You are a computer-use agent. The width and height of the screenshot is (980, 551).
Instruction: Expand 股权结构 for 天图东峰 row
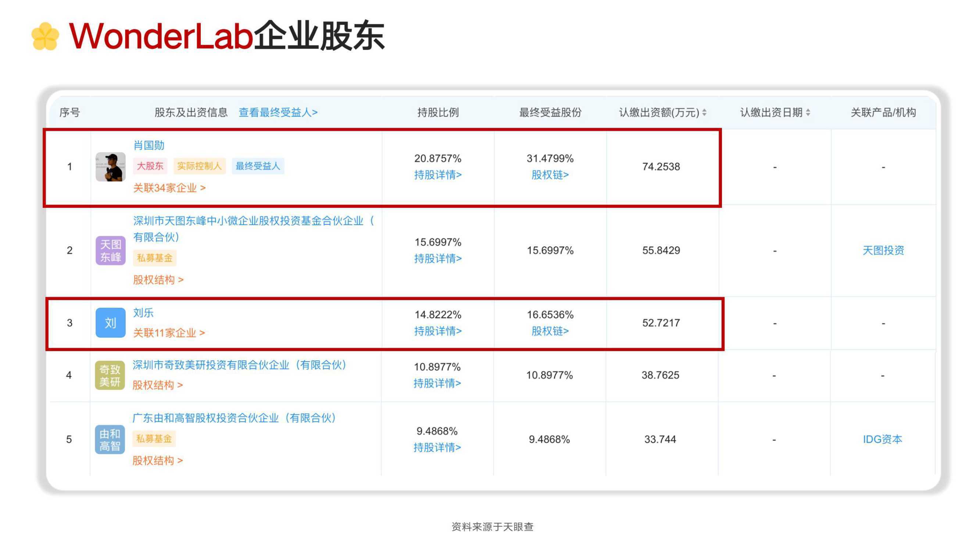(x=158, y=280)
